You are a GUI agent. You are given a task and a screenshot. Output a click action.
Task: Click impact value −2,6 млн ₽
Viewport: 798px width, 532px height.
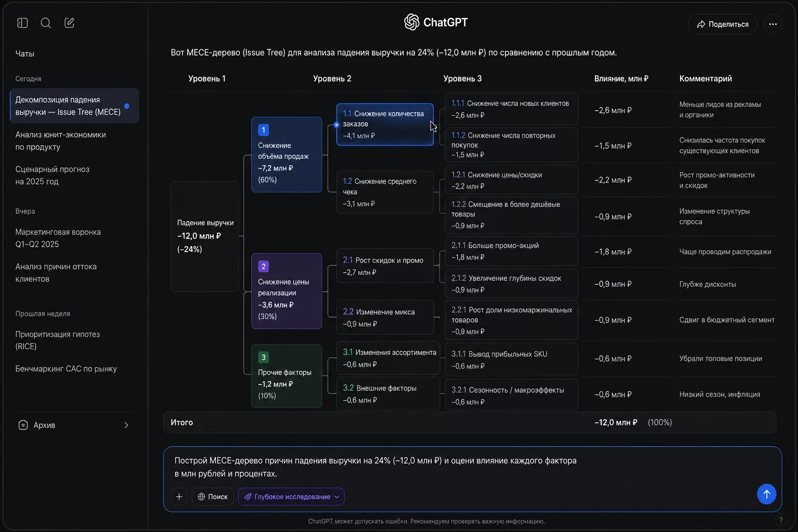coord(613,110)
